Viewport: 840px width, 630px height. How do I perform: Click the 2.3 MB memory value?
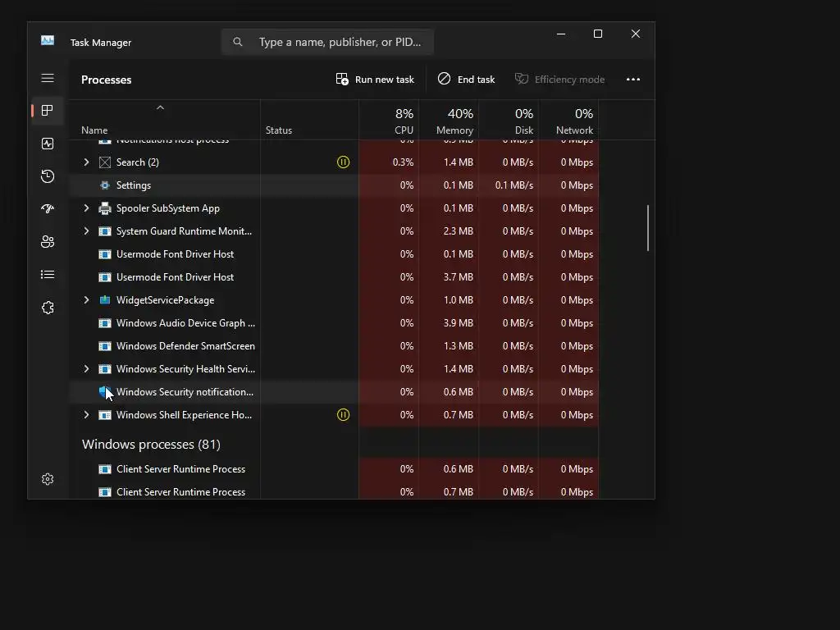pos(458,231)
